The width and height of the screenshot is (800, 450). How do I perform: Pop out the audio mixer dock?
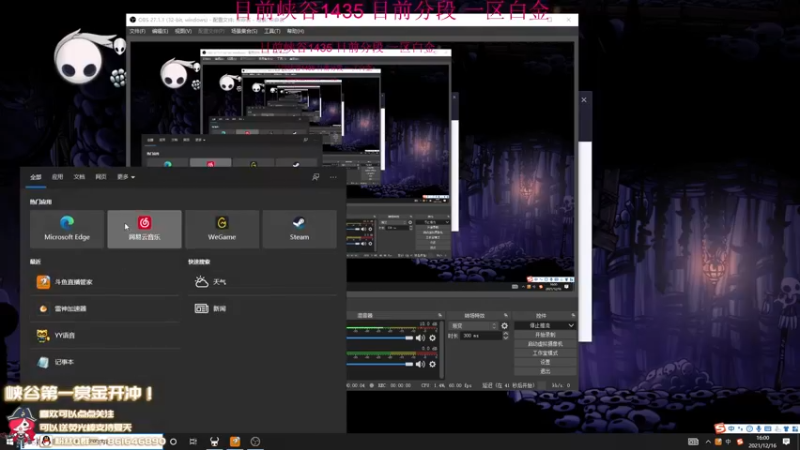440,315
